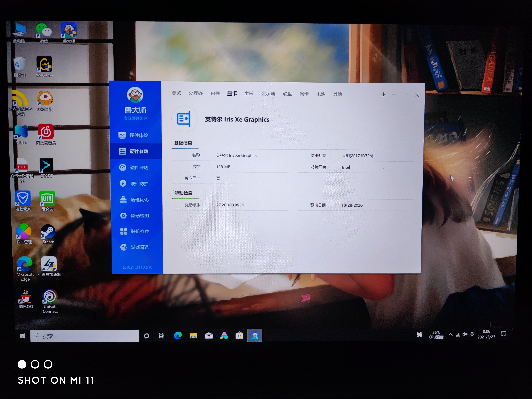532x399 pixels.
Task: Click version number 6.1021.3110.510
Action: point(138,267)
